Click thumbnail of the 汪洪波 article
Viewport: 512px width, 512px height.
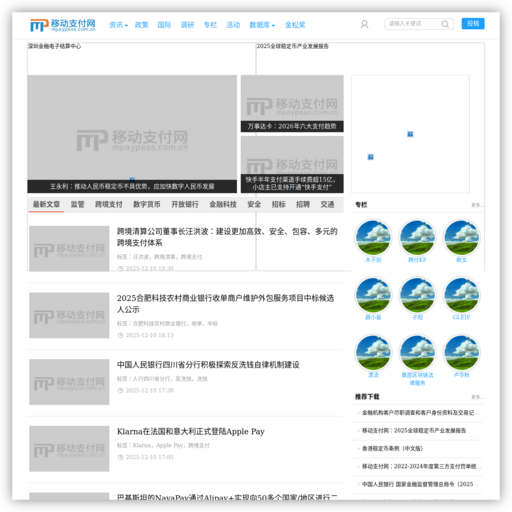tap(69, 249)
